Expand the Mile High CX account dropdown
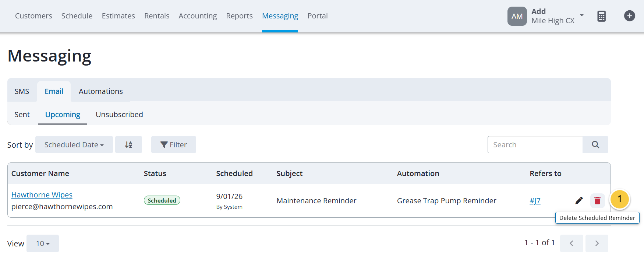This screenshot has height=256, width=644. [582, 15]
